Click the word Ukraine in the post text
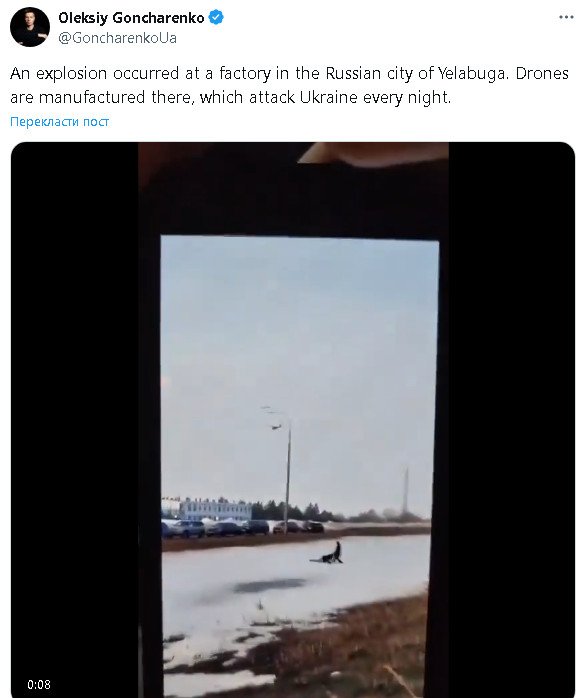 328,97
